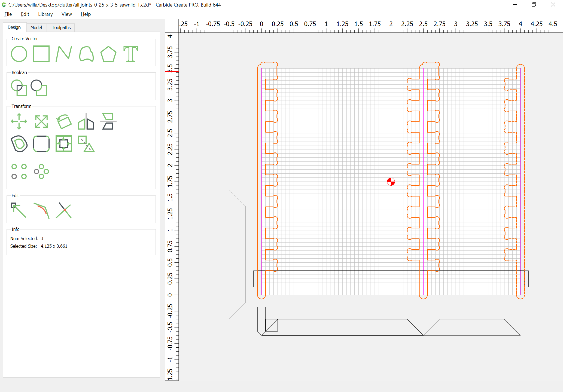Select the Curve vector tool
This screenshot has height=392, width=563.
[x=86, y=54]
